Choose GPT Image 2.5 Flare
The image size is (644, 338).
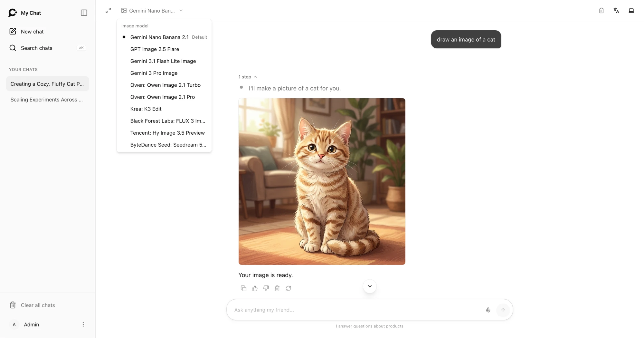point(164,49)
